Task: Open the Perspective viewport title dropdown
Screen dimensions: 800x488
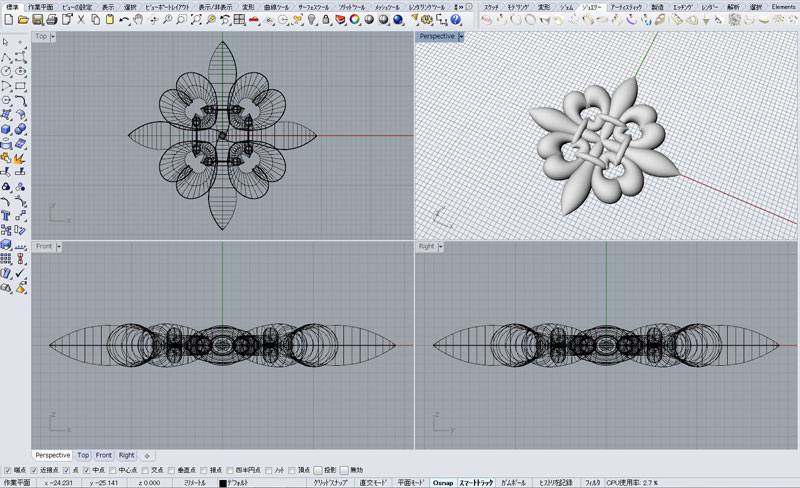Action: click(461, 36)
